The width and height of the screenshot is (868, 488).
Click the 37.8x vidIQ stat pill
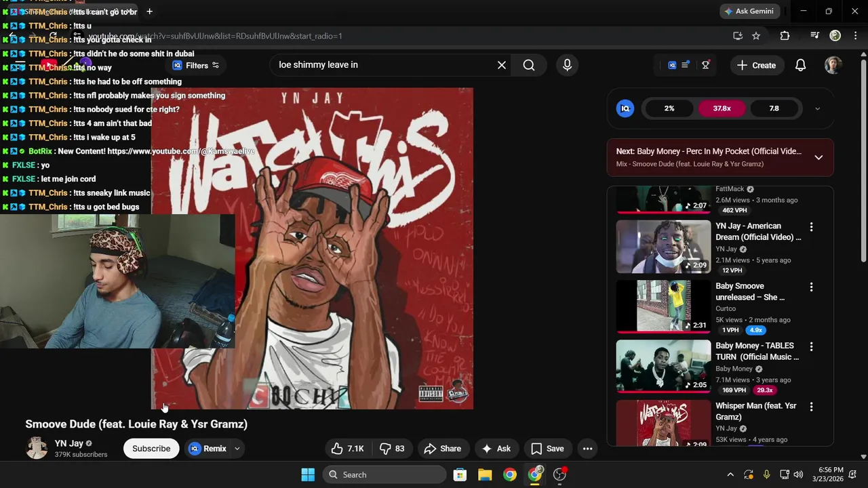(x=722, y=108)
